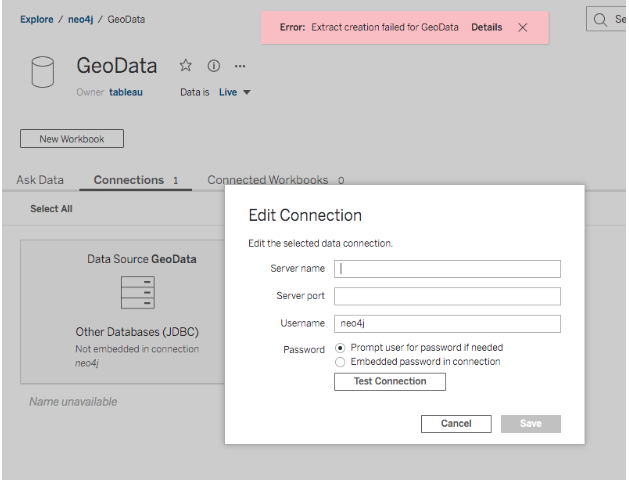
Task: Click the JDBC database server icon
Action: 138,292
